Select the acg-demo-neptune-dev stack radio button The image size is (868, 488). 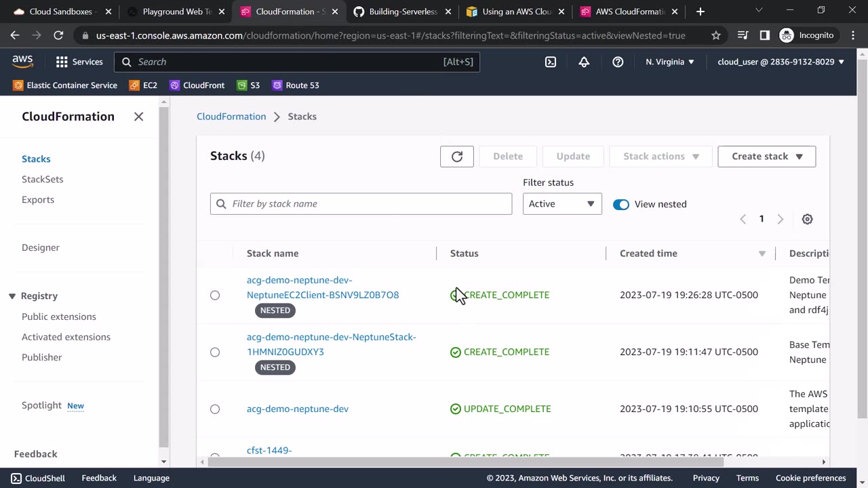215,409
